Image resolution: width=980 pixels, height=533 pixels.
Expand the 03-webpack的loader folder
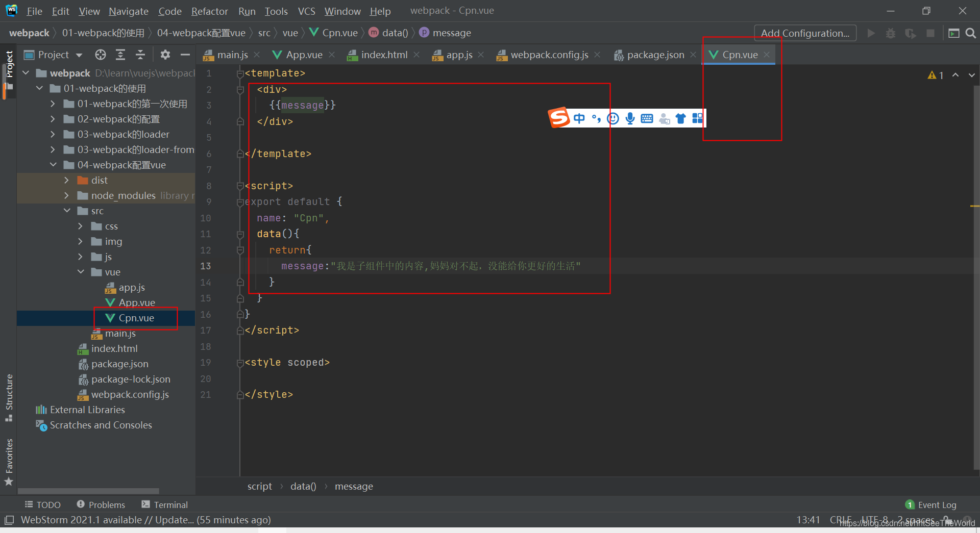point(53,134)
